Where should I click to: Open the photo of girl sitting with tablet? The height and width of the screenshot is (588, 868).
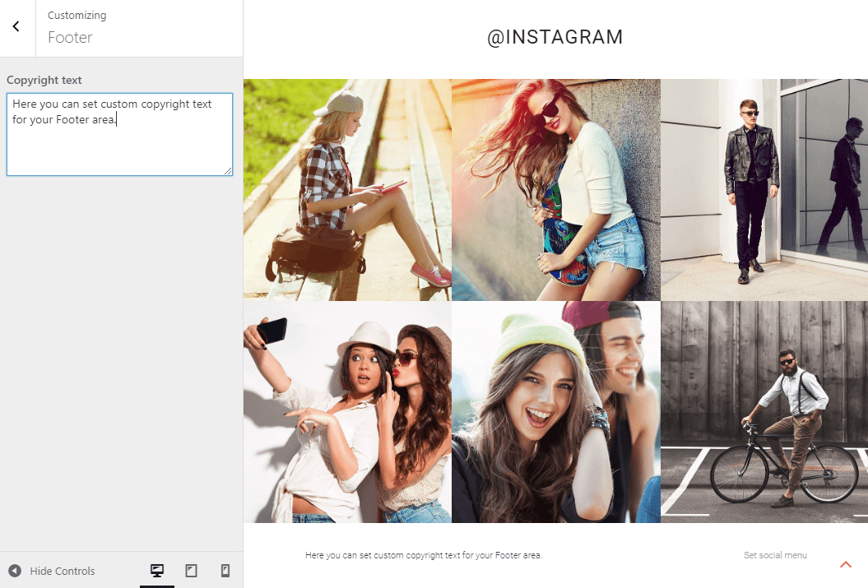348,190
